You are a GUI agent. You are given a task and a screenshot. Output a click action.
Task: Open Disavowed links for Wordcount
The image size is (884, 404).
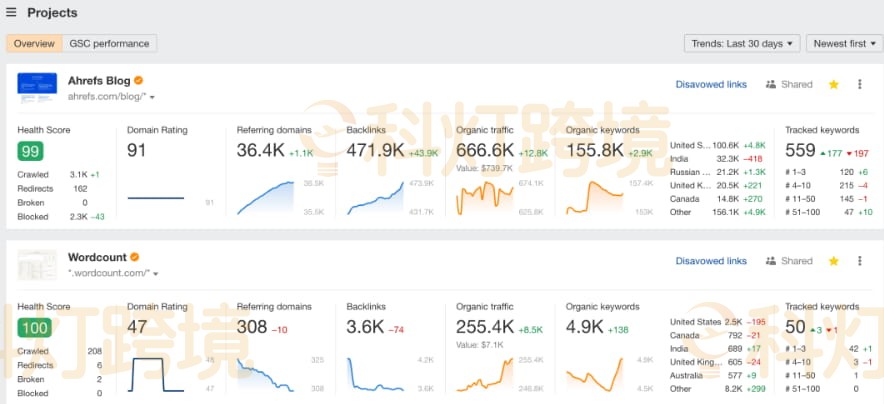711,261
